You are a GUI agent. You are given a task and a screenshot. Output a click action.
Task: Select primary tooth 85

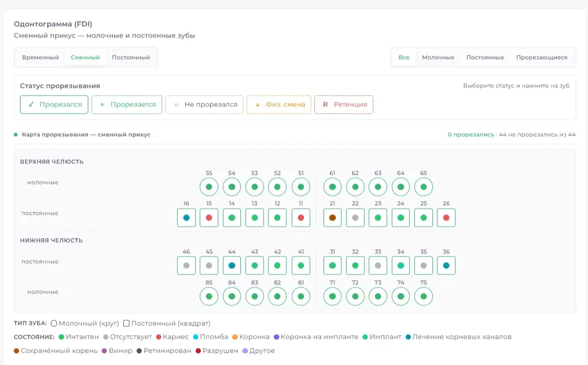coord(209,296)
